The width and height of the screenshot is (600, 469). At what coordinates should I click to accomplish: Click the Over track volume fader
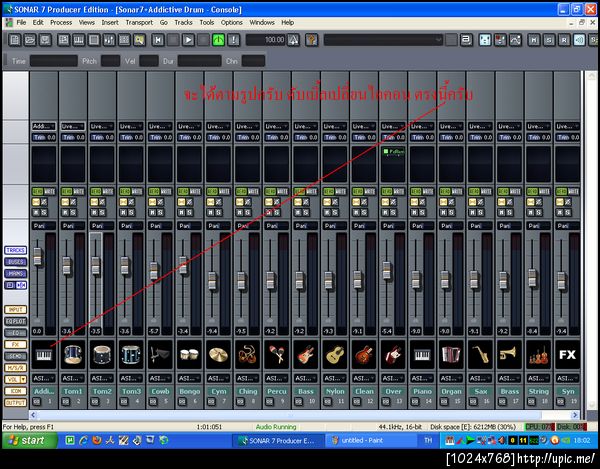click(x=387, y=270)
